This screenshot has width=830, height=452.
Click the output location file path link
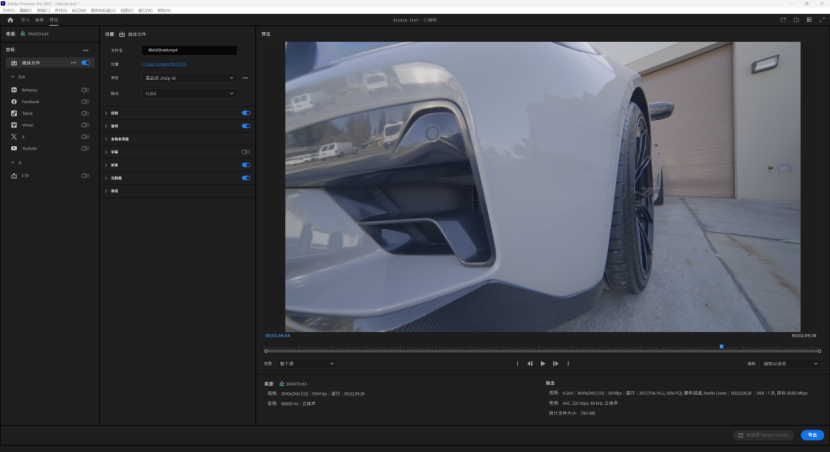pyautogui.click(x=164, y=64)
